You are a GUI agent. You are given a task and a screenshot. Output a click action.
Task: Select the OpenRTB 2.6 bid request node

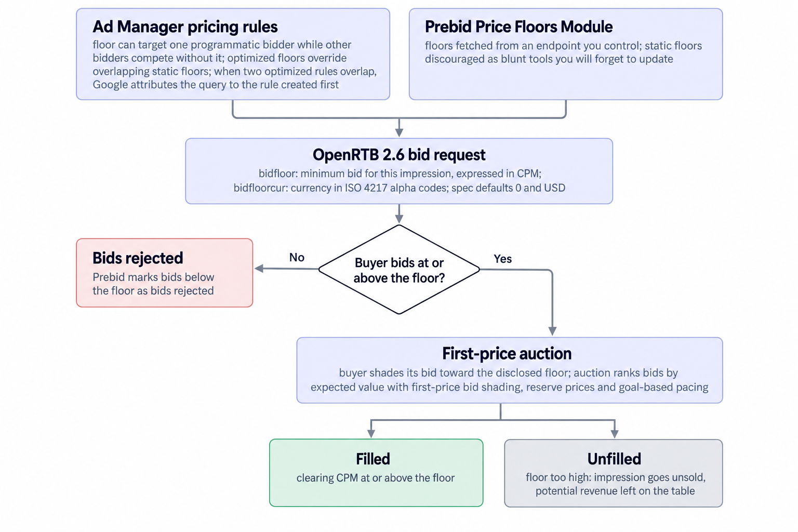click(x=399, y=171)
